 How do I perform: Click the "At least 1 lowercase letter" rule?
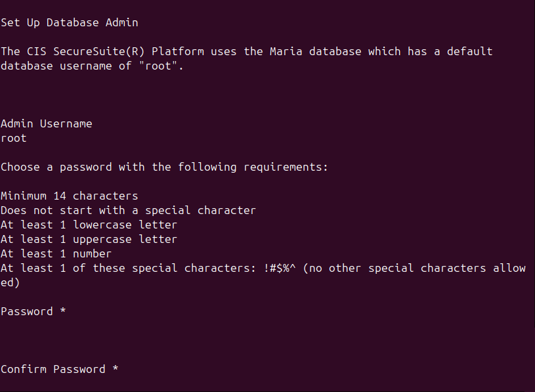(89, 225)
